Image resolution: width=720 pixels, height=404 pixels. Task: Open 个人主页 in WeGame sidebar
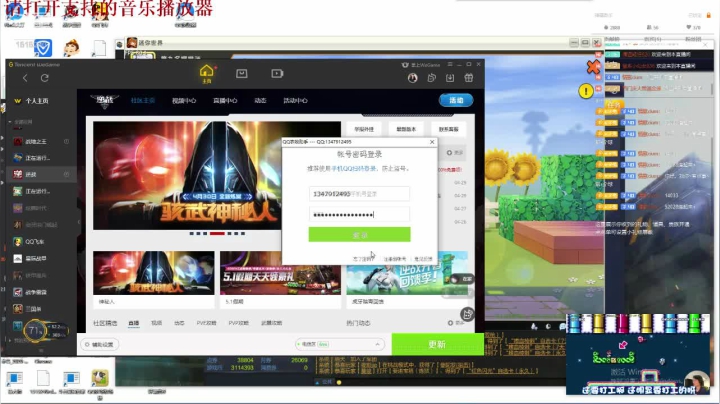pyautogui.click(x=37, y=101)
